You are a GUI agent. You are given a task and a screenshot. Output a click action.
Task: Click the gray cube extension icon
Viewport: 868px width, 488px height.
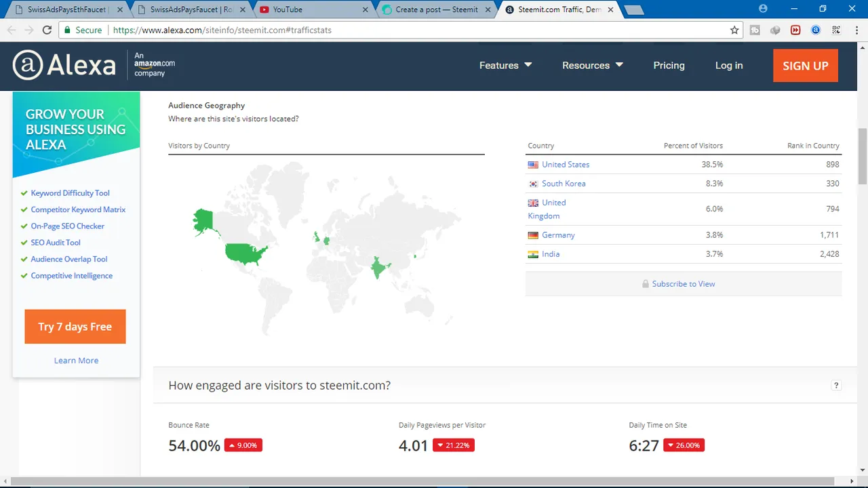775,30
